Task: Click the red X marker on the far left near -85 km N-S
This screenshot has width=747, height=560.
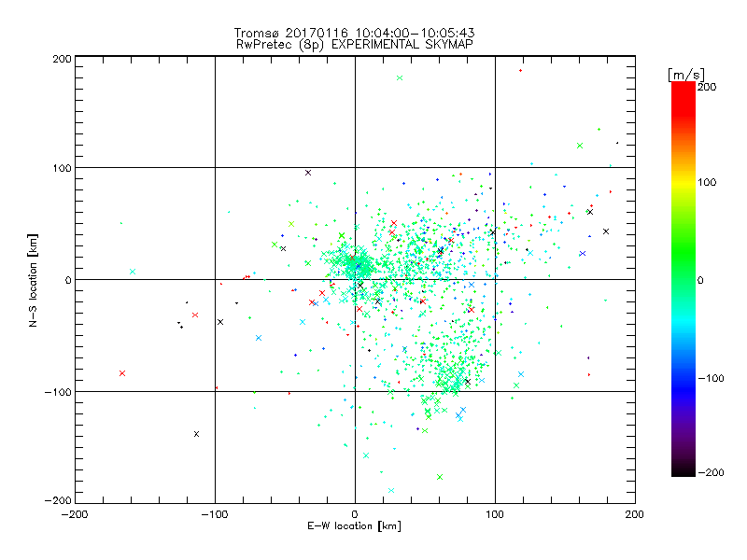Action: click(122, 373)
